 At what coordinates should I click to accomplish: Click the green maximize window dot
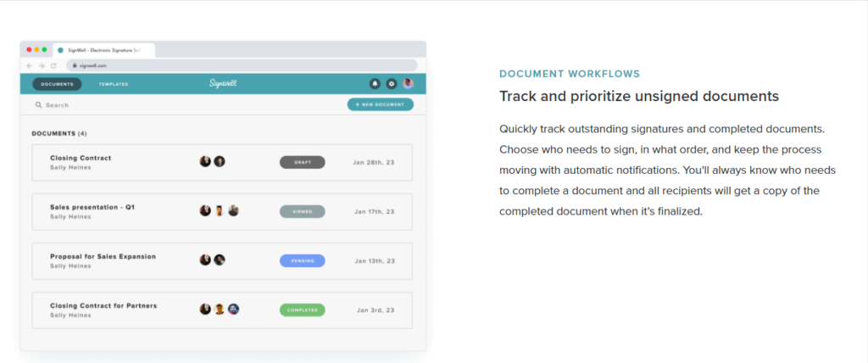pos(44,50)
